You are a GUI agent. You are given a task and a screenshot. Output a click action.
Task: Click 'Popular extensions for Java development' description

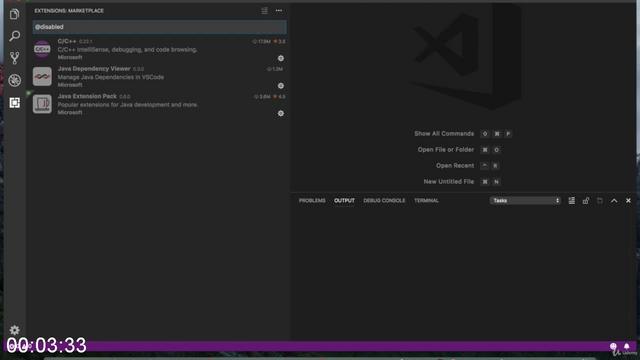pos(127,104)
